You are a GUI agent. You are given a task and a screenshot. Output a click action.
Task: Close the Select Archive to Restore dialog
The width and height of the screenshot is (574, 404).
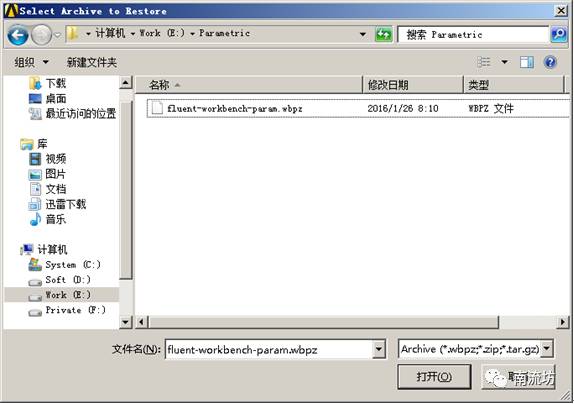[x=561, y=11]
